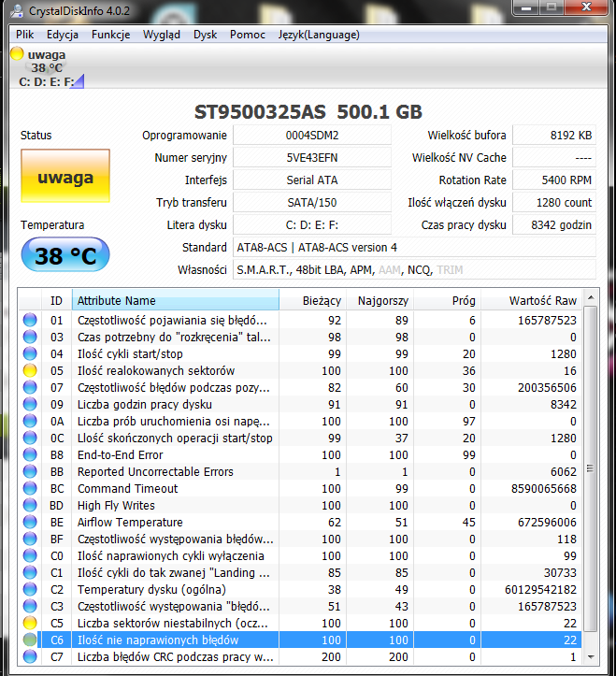Image resolution: width=616 pixels, height=676 pixels.
Task: Click the status icon for attribute BD
Action: tap(30, 505)
